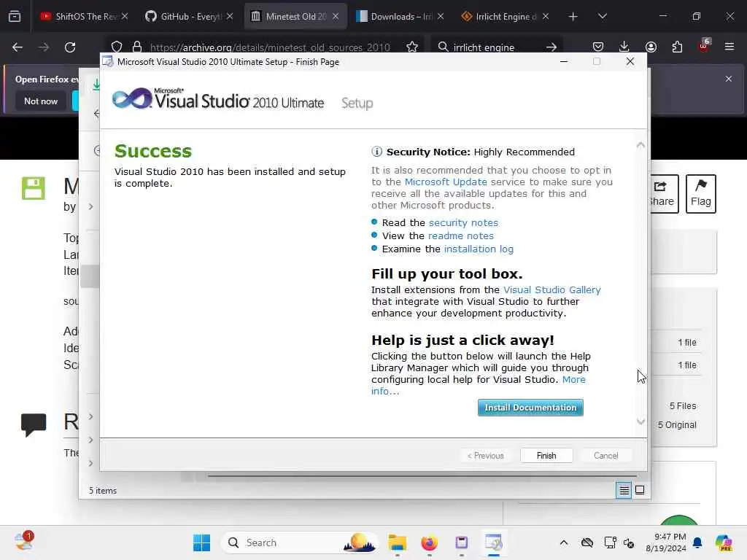The image size is (747, 560).
Task: Open the Firefox hamburger menu
Action: click(729, 47)
